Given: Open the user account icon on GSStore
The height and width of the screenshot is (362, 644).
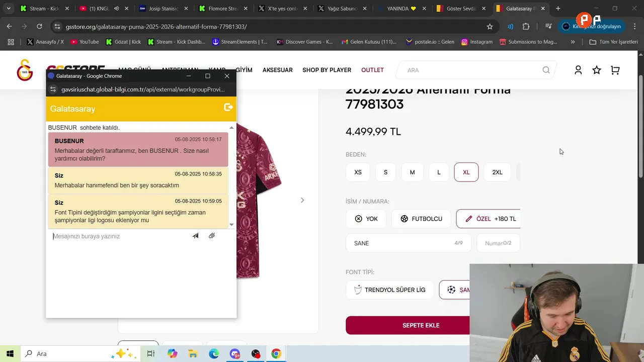Looking at the screenshot, I should click(x=578, y=70).
